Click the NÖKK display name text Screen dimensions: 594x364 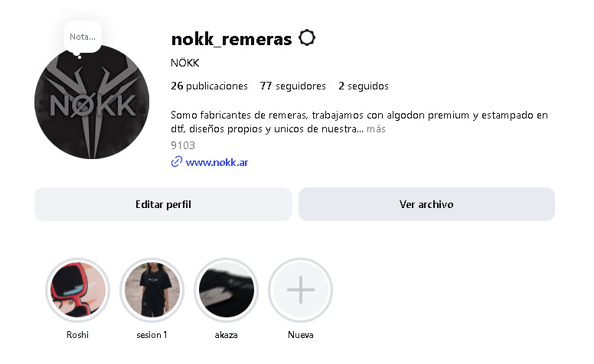coord(185,63)
